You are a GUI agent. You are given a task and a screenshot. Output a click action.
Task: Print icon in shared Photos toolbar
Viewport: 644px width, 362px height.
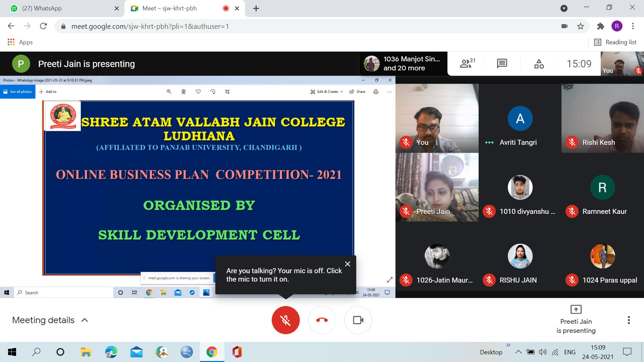pos(376,92)
